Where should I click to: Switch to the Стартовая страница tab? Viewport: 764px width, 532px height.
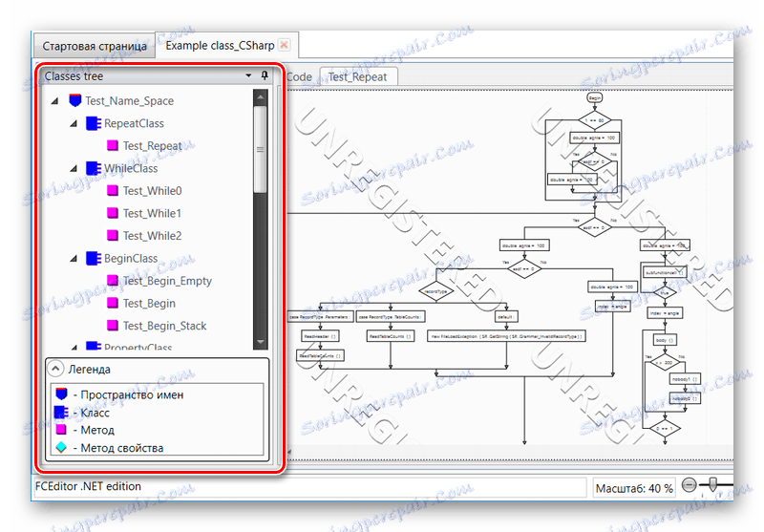pyautogui.click(x=95, y=46)
